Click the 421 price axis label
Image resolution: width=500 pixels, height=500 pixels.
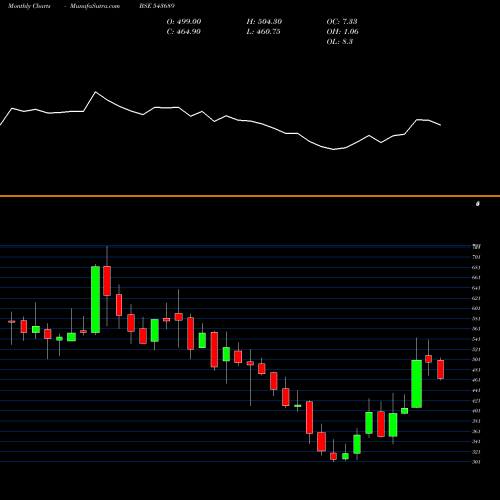(x=476, y=401)
